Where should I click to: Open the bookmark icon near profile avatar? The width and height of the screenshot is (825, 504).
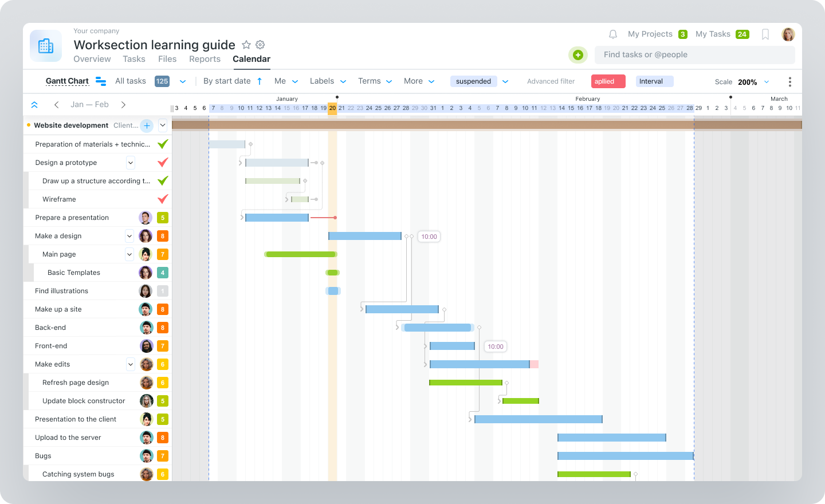765,34
